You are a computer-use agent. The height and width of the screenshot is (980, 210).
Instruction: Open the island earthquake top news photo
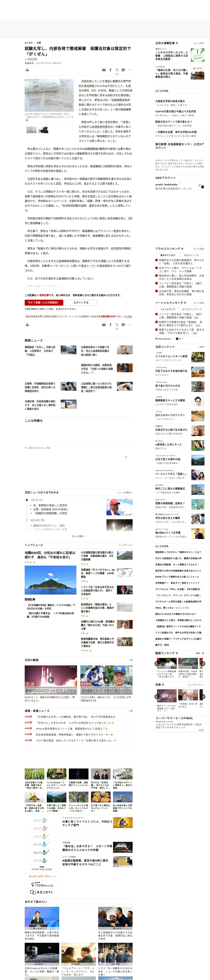51,580
